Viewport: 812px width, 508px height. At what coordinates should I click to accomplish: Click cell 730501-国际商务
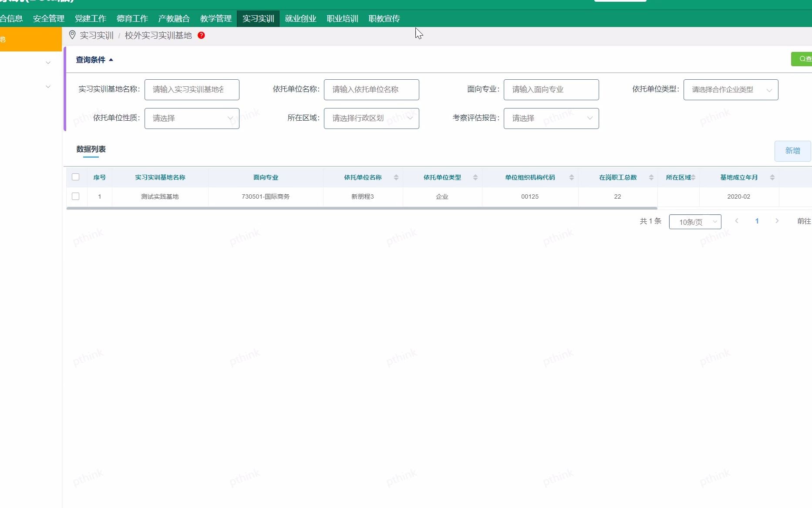pos(266,196)
